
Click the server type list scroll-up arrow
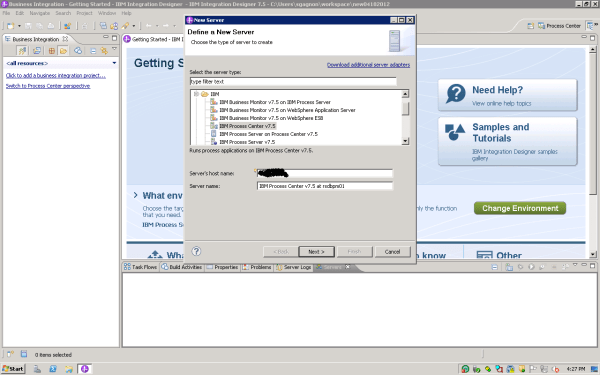[405, 94]
